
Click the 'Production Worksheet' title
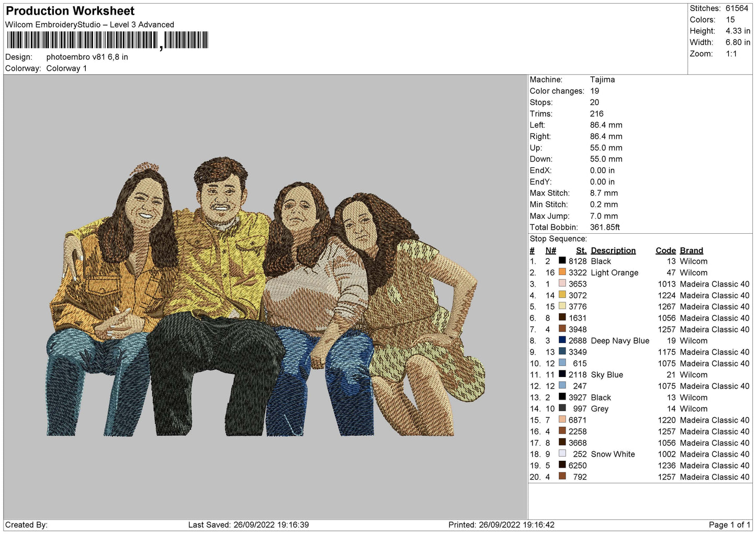[70, 11]
